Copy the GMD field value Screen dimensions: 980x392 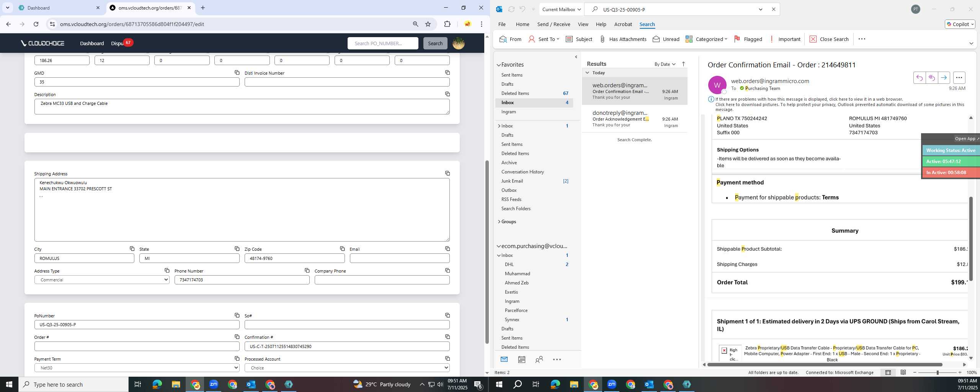pyautogui.click(x=237, y=72)
